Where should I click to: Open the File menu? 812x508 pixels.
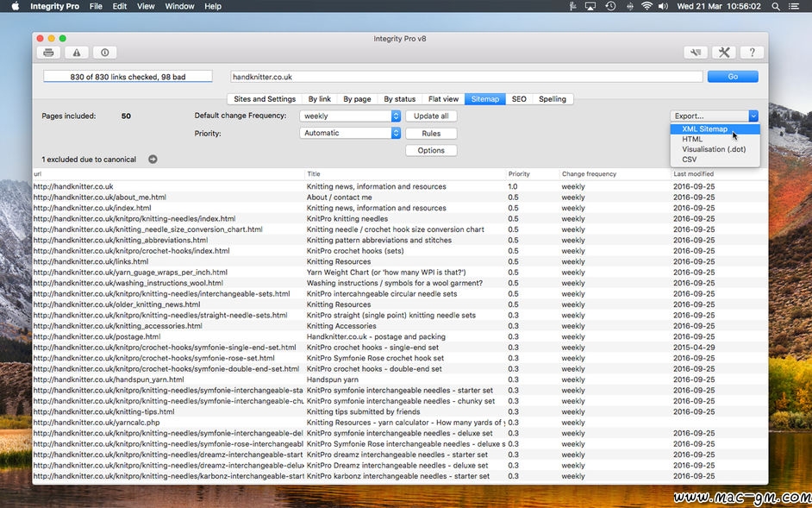point(96,6)
